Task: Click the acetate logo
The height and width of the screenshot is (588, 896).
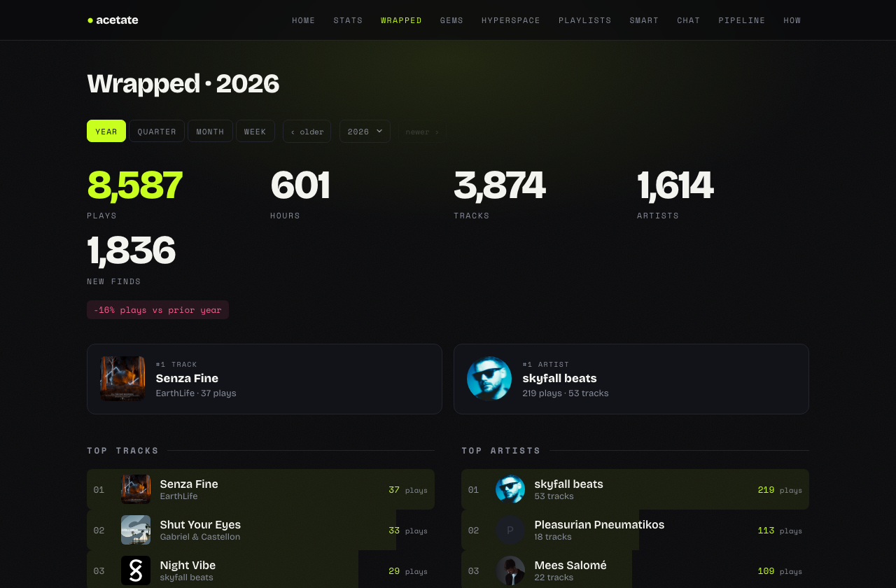Action: click(113, 20)
